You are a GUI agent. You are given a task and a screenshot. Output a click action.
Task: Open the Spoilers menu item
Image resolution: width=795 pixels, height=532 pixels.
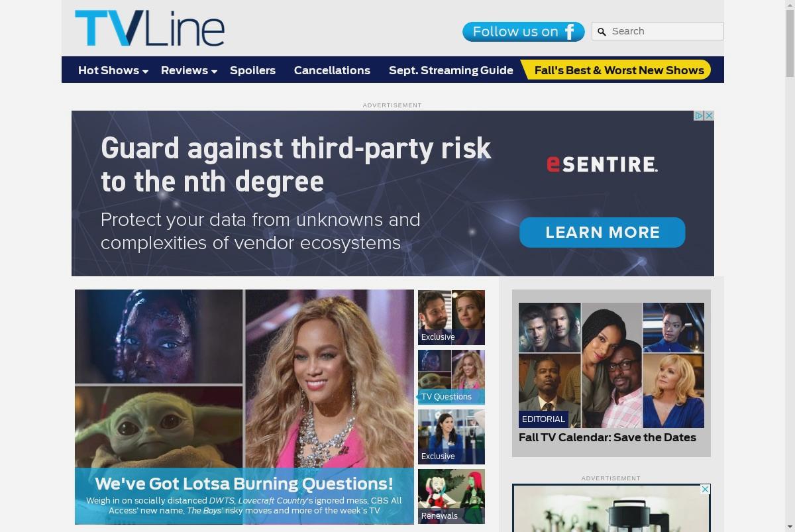252,70
